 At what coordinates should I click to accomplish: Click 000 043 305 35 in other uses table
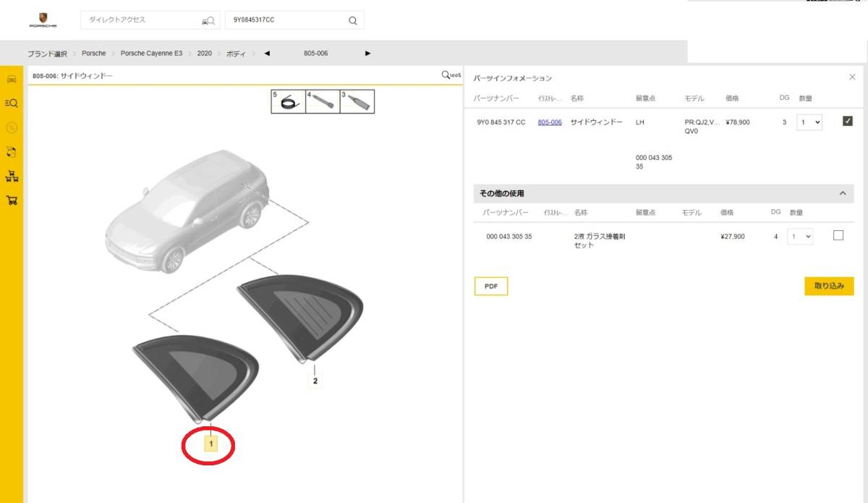point(509,237)
